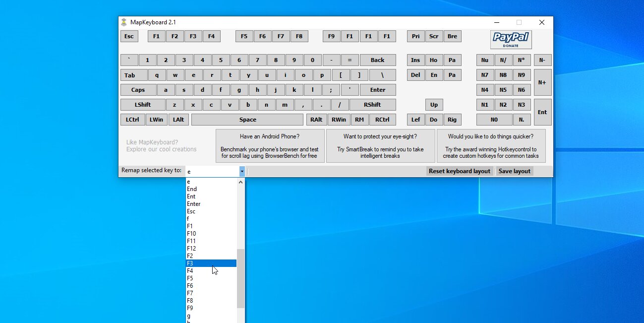
Task: Choose Enter from the remap list
Action: coord(194,204)
